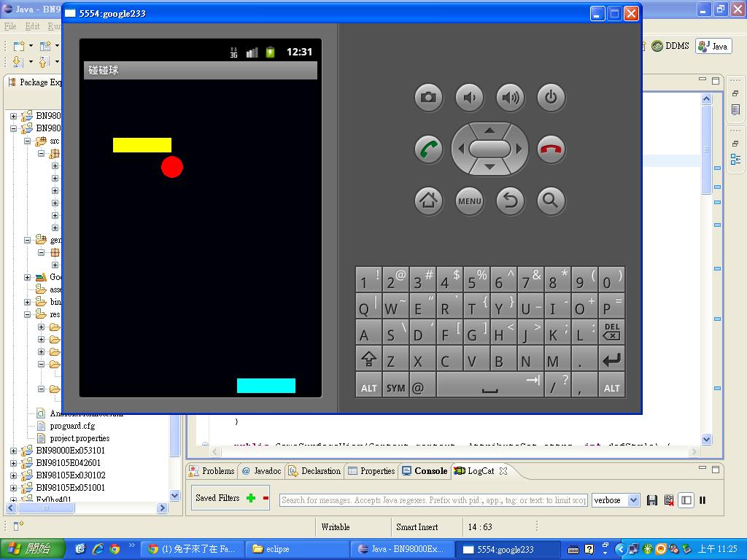The height and width of the screenshot is (560, 747).
Task: Add a new LogCat saved filter
Action: click(251, 499)
